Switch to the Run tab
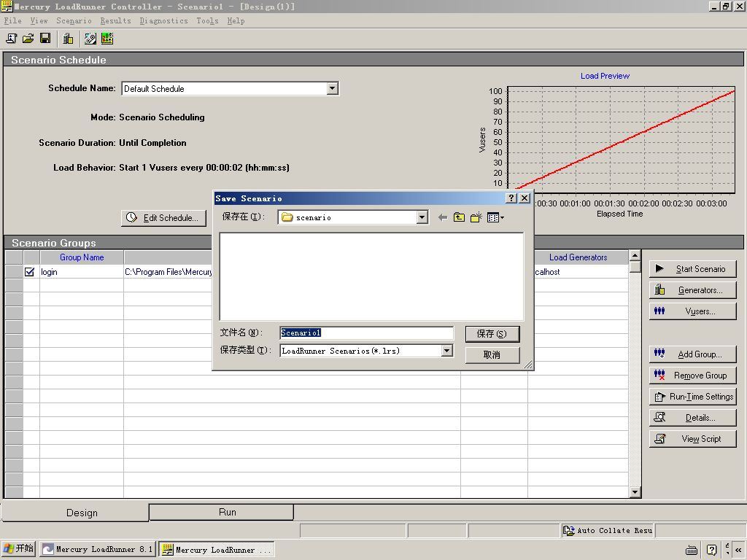Viewport: 747px width, 560px height. click(222, 512)
